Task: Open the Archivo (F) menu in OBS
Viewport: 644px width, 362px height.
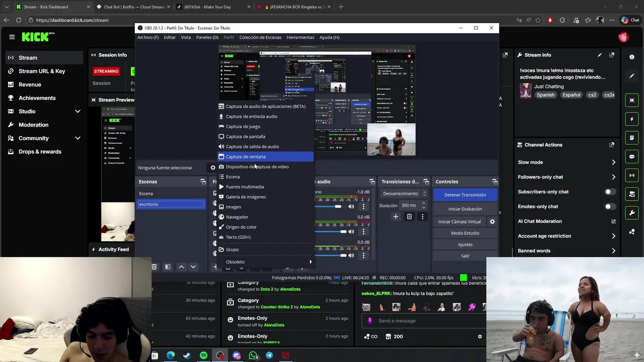Action: (148, 37)
